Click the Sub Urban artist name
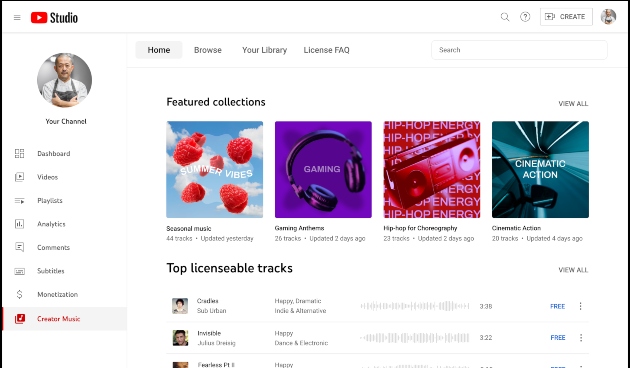 click(x=211, y=311)
